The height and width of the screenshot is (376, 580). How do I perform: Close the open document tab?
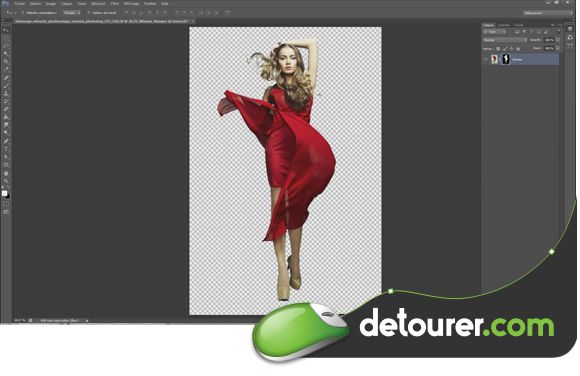[193, 21]
